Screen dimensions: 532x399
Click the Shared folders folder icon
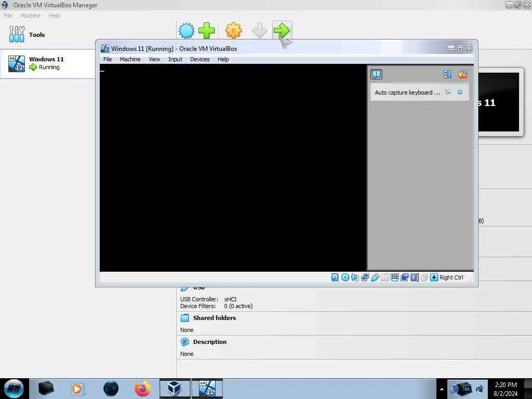(185, 318)
